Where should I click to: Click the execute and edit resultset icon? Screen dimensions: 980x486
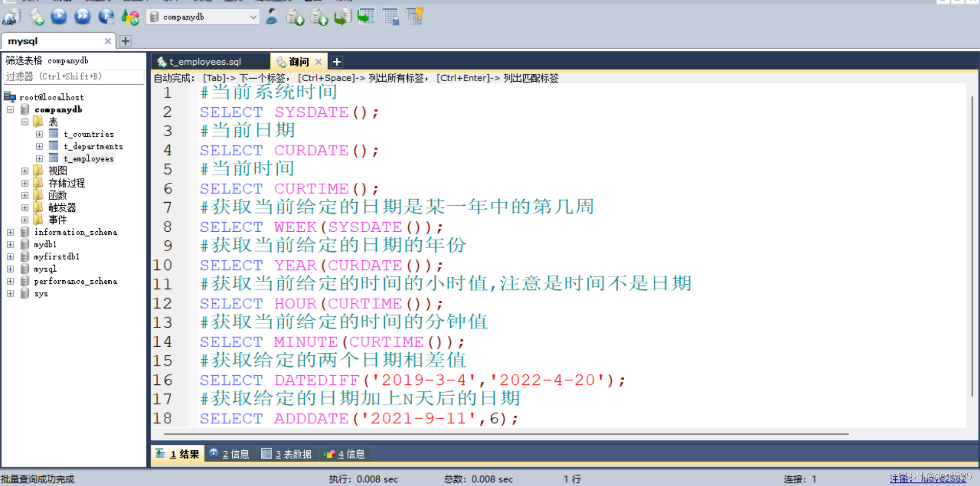coord(106,17)
